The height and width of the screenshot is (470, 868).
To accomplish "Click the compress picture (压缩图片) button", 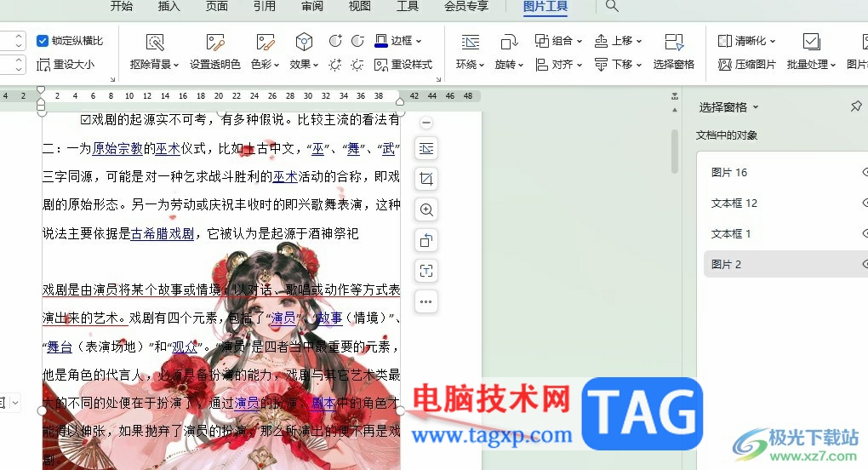I will pyautogui.click(x=747, y=65).
